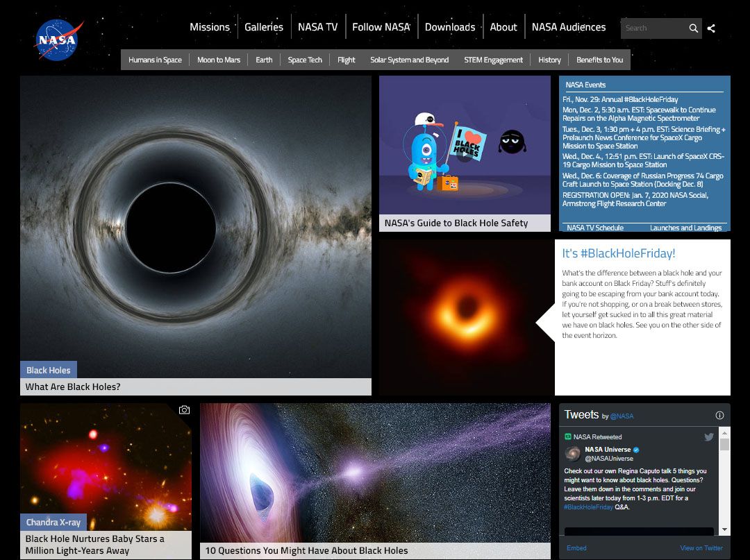Image resolution: width=750 pixels, height=560 pixels.
Task: Open the Follow NASA dropdown
Action: coord(381,27)
